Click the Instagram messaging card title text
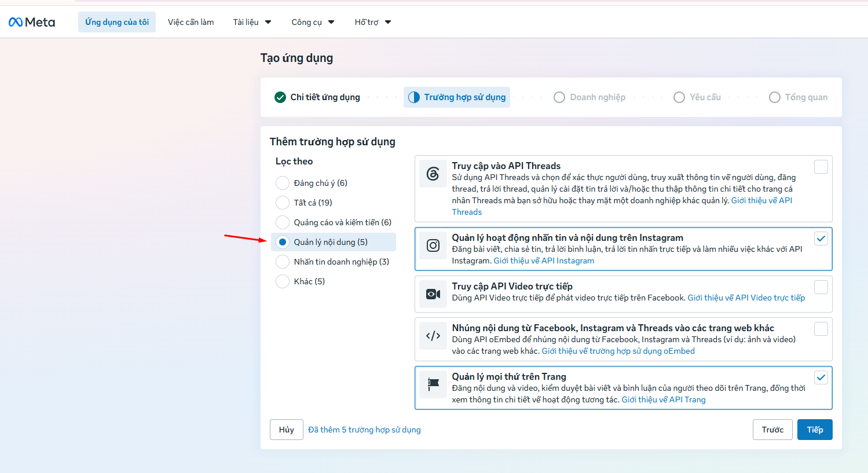The image size is (868, 473). coord(567,238)
